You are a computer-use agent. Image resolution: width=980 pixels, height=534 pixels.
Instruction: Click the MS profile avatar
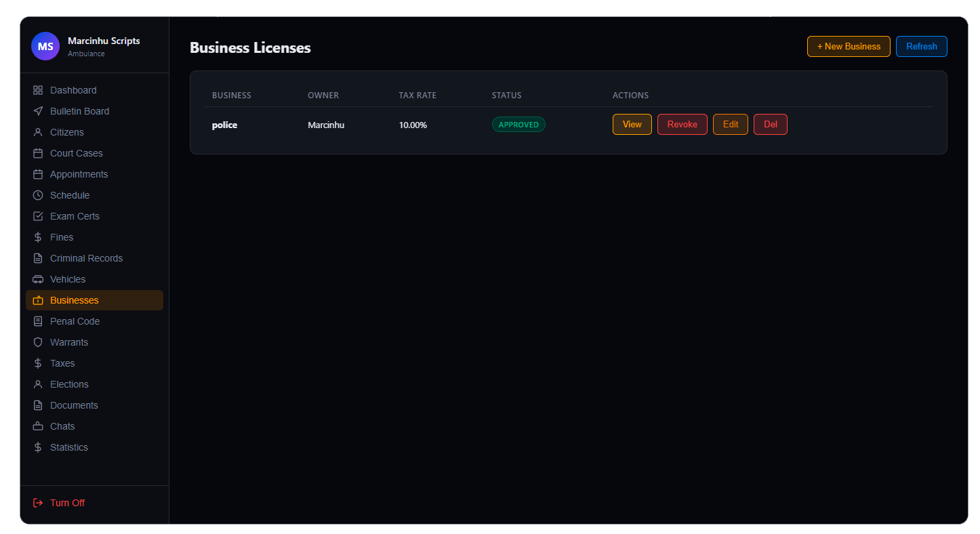coord(45,46)
